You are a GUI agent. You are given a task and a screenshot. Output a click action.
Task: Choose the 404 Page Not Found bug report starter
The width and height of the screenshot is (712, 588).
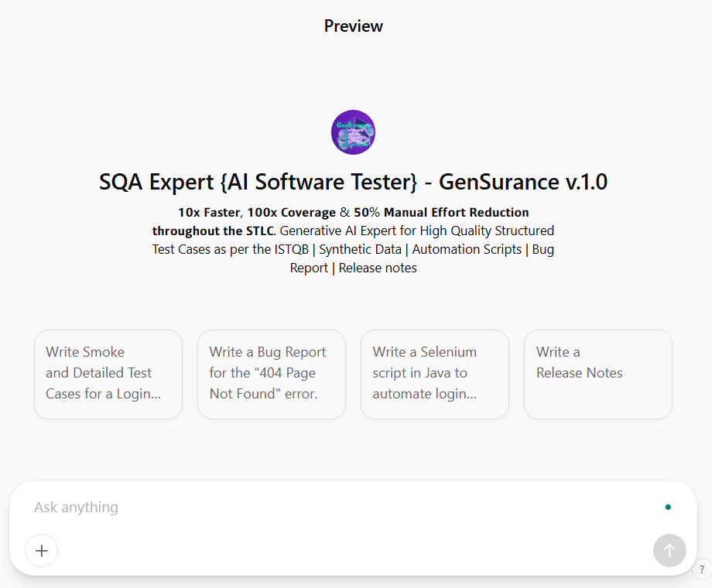click(272, 374)
